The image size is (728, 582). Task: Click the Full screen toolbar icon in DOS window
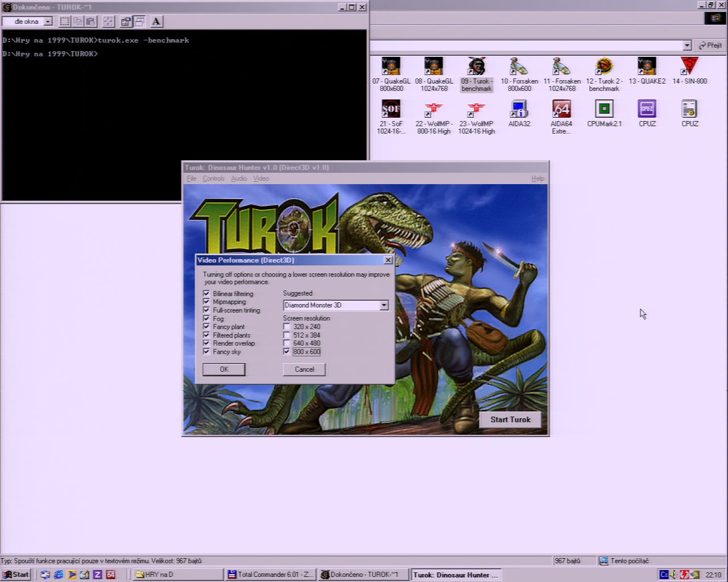click(109, 22)
